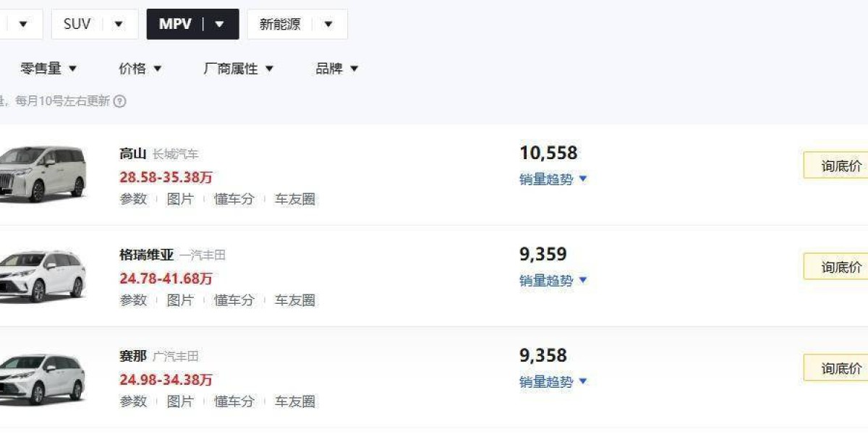The height and width of the screenshot is (434, 868).
Task: Expand the 零售量 filter
Action: click(48, 69)
